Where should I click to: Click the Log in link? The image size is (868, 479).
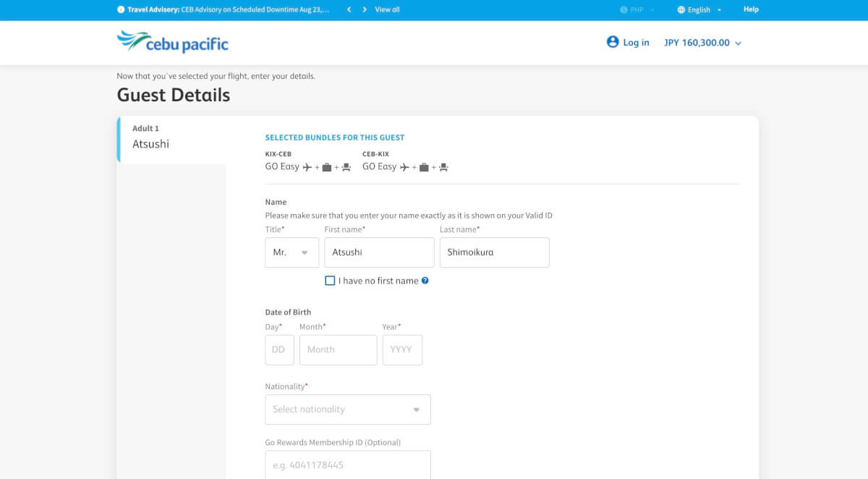636,43
